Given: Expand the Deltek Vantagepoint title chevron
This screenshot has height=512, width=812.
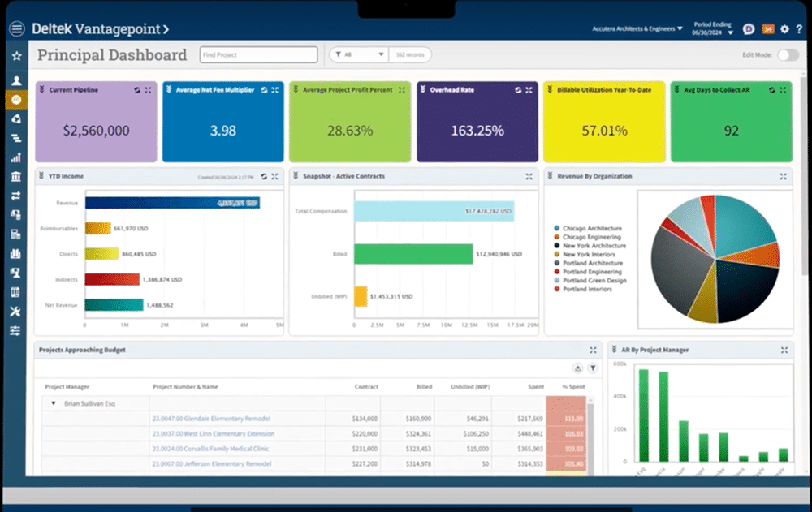Looking at the screenshot, I should (x=166, y=29).
